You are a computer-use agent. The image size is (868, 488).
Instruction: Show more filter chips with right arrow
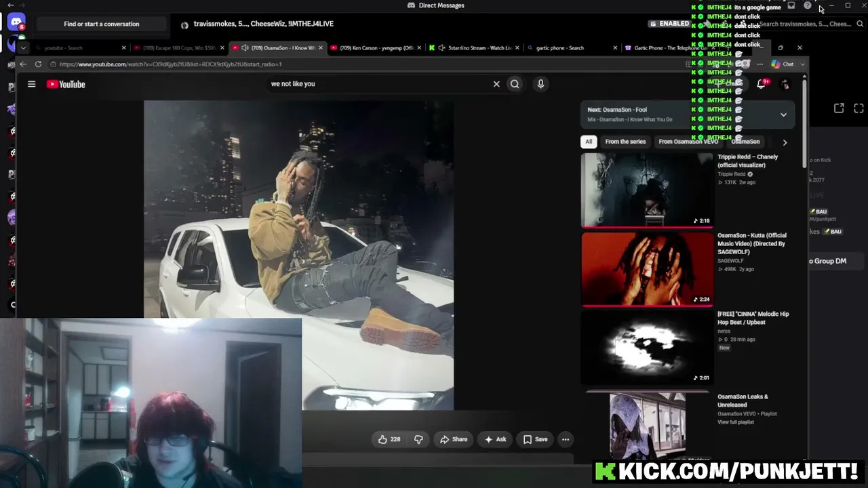point(785,142)
